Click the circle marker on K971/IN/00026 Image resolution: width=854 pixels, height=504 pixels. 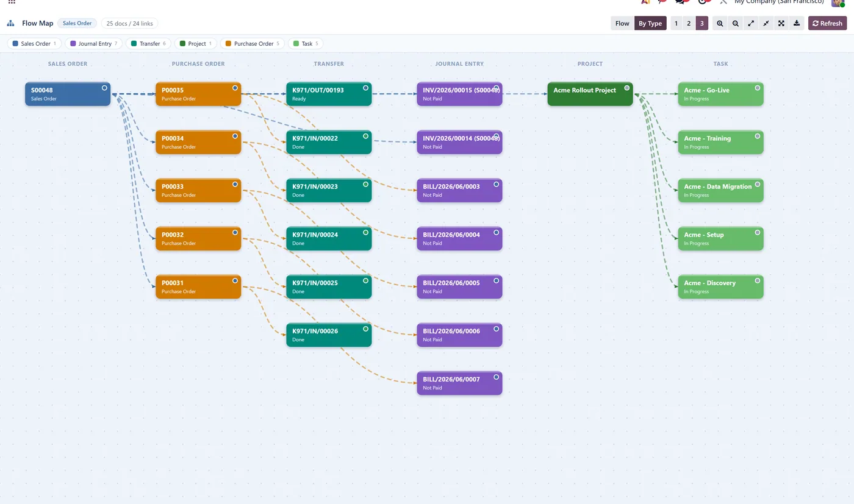[x=365, y=328]
